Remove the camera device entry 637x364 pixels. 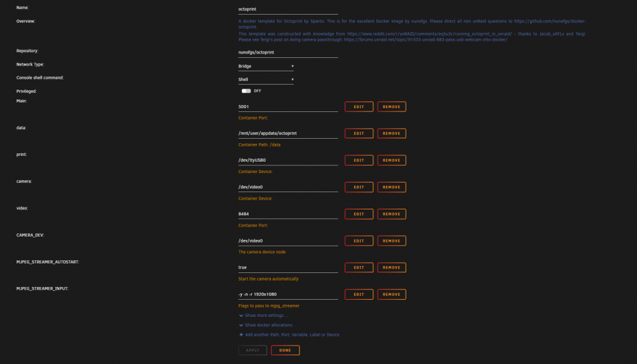392,187
